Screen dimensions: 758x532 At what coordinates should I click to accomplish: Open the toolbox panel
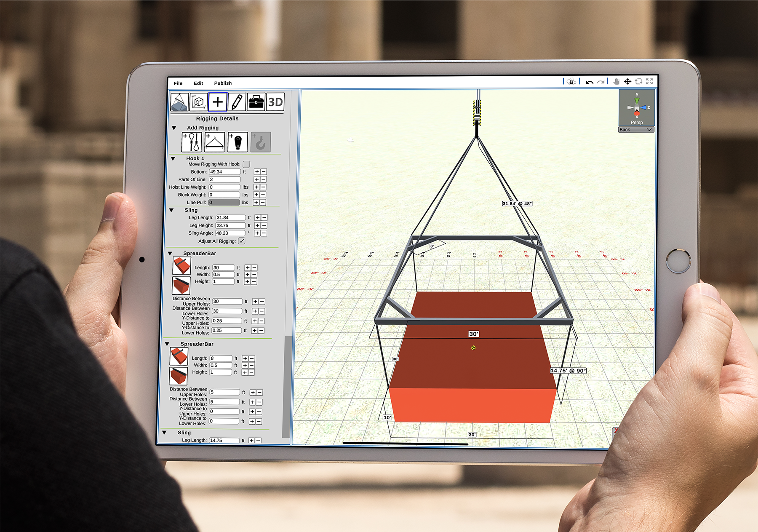256,102
